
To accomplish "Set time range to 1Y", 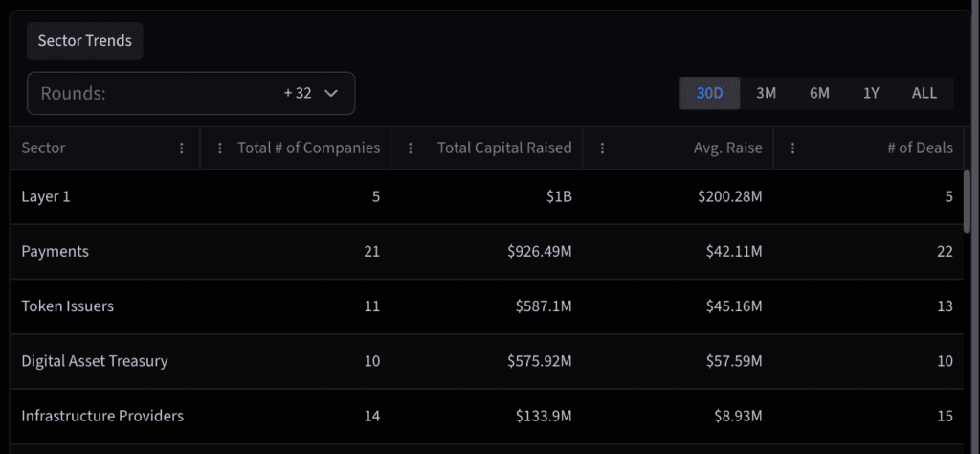I will [871, 93].
